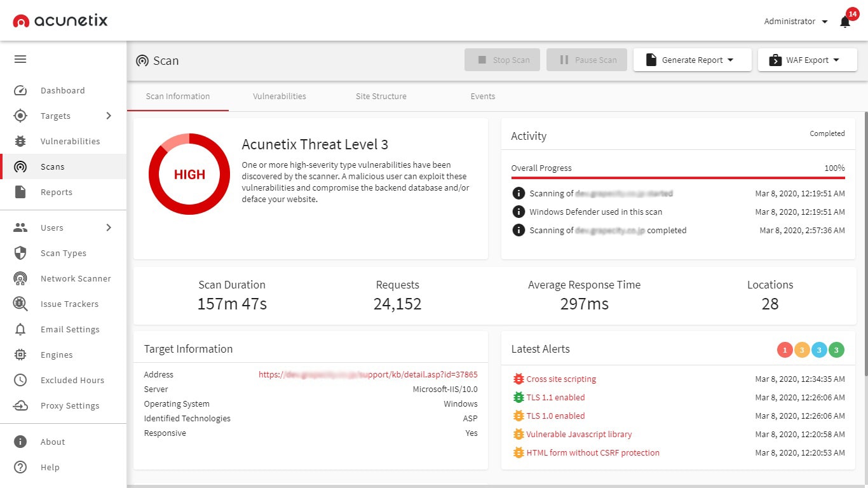Click the Microsoft-IIS/10.0 server value
This screenshot has height=488, width=868.
pyautogui.click(x=445, y=390)
